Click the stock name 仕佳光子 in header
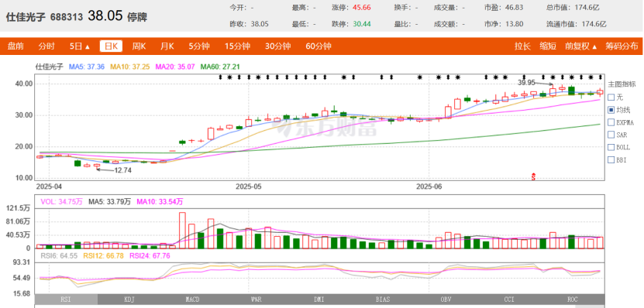This screenshot has height=308, width=644. [26, 17]
